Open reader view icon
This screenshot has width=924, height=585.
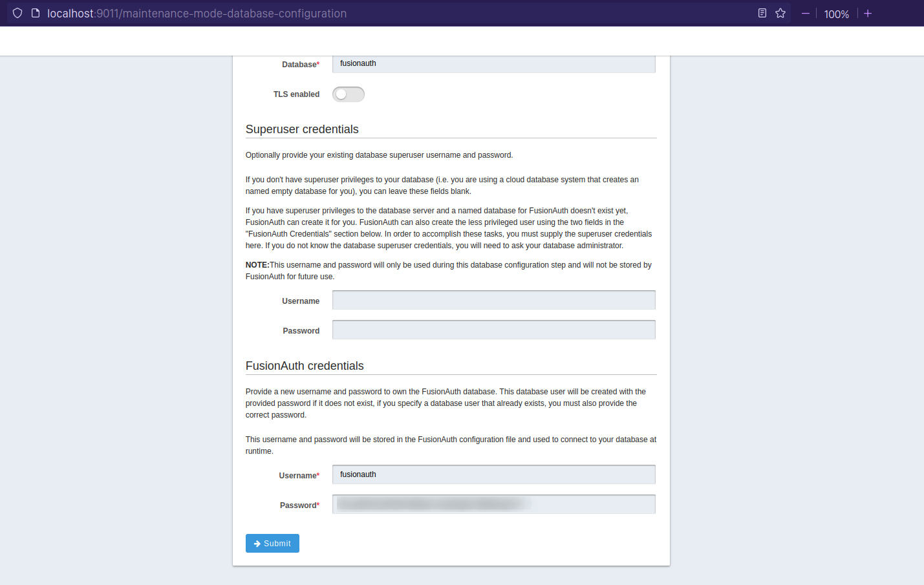[x=762, y=13]
